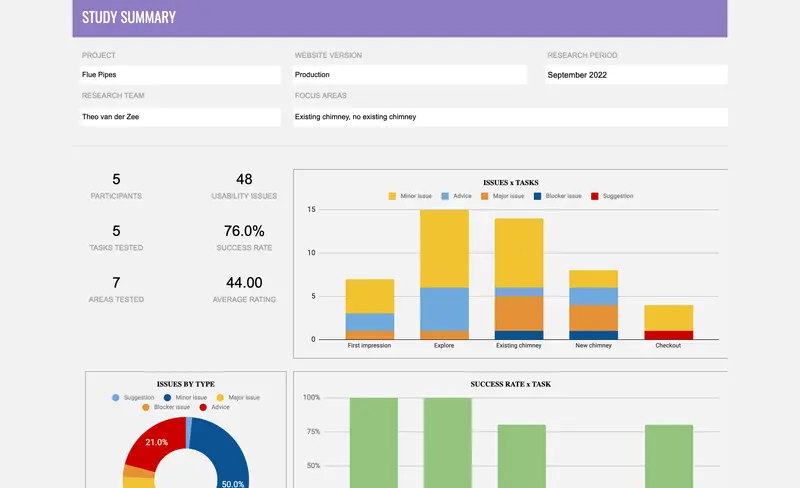The height and width of the screenshot is (488, 800).
Task: Click the First impression axis label
Action: point(369,346)
